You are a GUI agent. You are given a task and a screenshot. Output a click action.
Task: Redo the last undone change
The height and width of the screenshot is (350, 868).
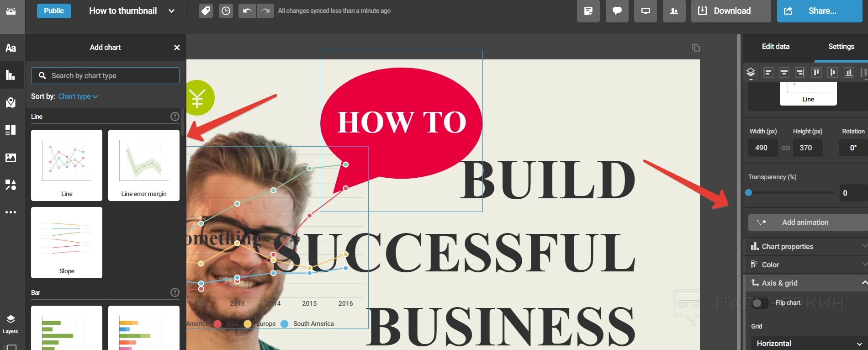click(x=265, y=11)
